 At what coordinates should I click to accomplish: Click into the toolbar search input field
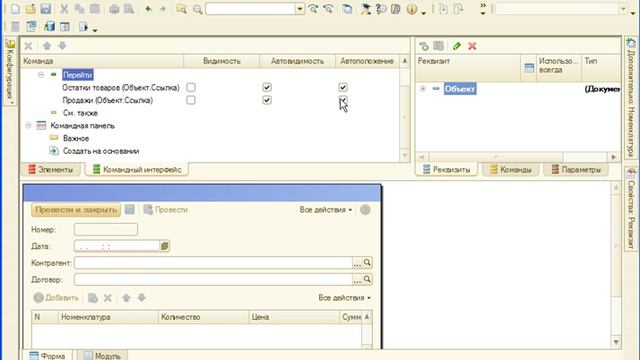click(x=251, y=9)
